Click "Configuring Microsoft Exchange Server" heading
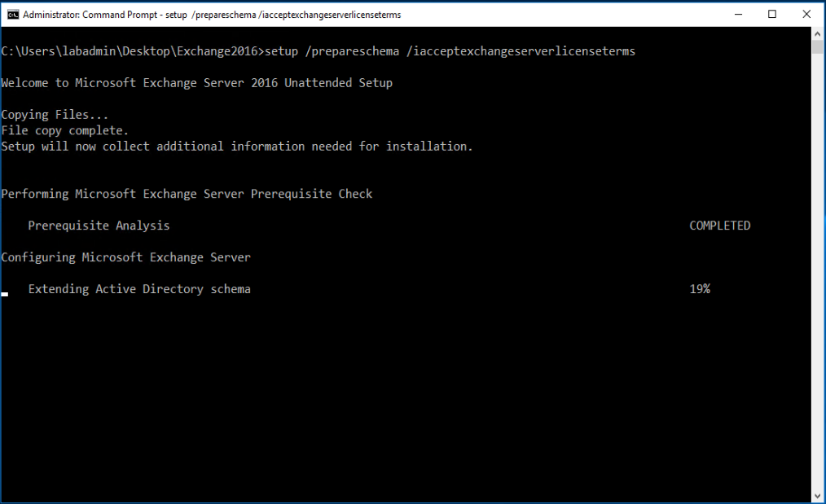Screen dimensions: 826x504 [x=125, y=257]
